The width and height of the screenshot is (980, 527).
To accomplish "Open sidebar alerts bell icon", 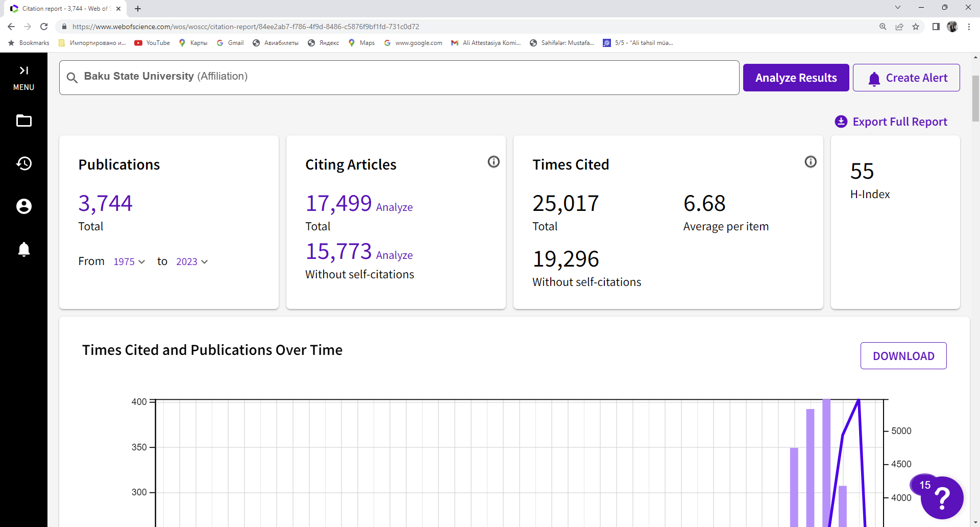I will pyautogui.click(x=24, y=249).
